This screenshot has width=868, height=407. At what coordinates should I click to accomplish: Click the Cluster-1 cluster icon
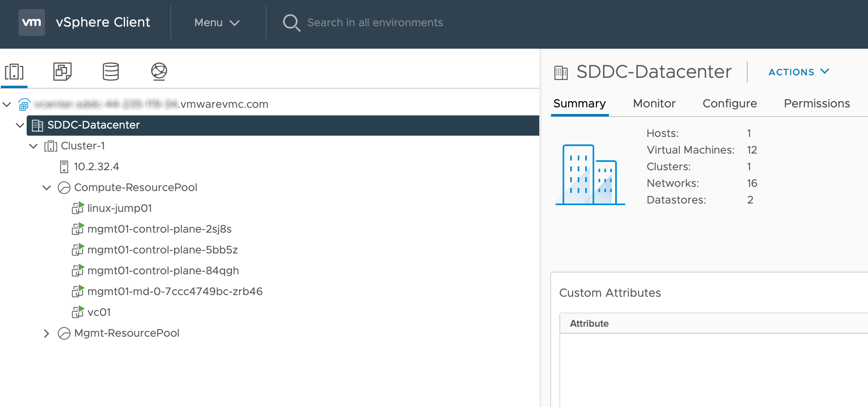(51, 146)
